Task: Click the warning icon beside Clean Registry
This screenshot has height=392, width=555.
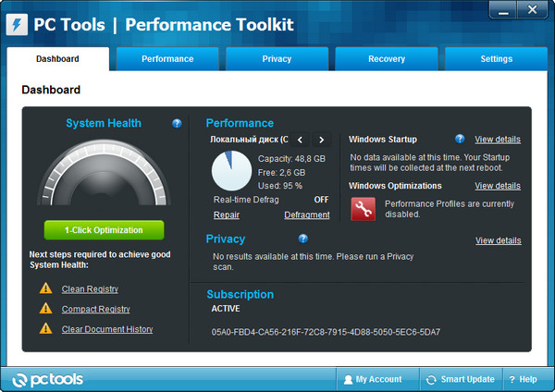Action: tap(45, 288)
